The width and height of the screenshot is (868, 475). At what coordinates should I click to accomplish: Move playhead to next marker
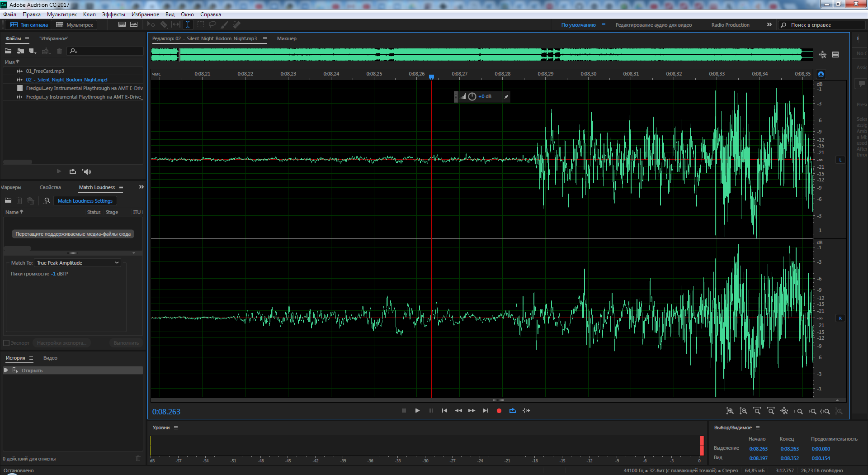486,411
